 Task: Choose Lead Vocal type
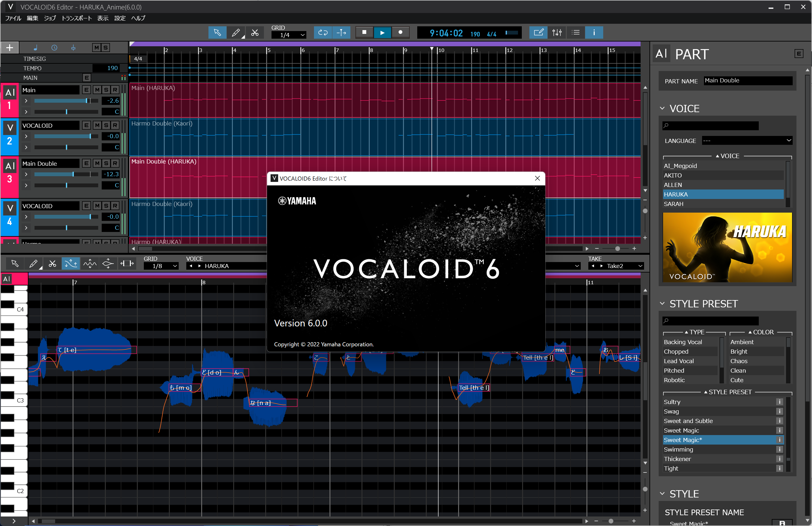click(x=691, y=361)
